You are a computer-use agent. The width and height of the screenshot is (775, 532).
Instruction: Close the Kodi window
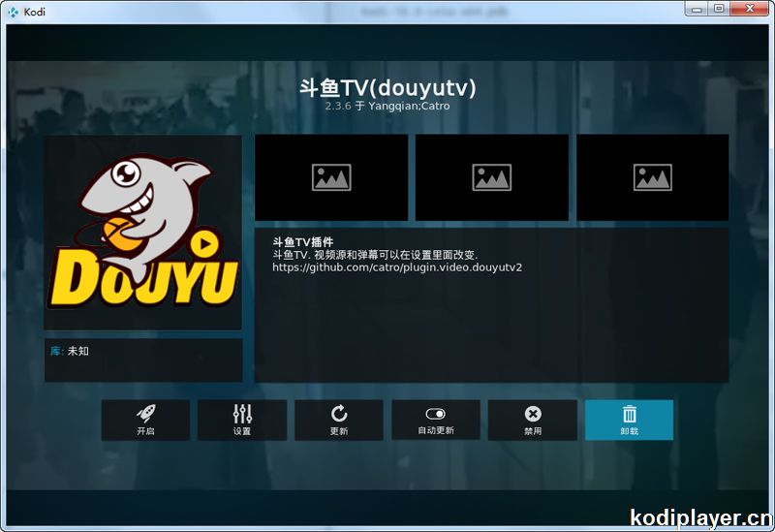click(750, 9)
